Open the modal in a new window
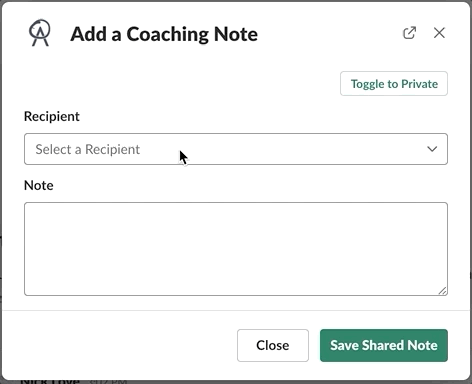The height and width of the screenshot is (384, 472). [x=409, y=33]
